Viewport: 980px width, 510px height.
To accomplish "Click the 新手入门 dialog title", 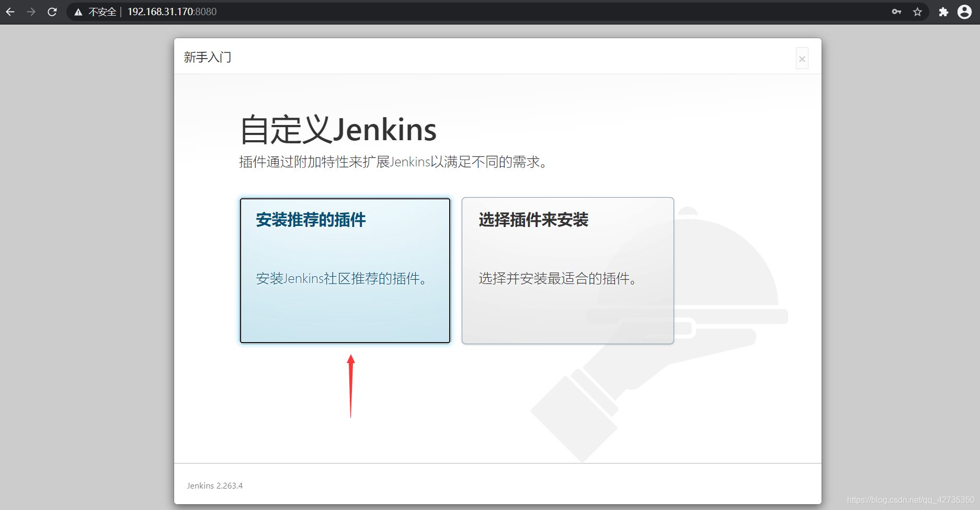I will click(x=207, y=57).
